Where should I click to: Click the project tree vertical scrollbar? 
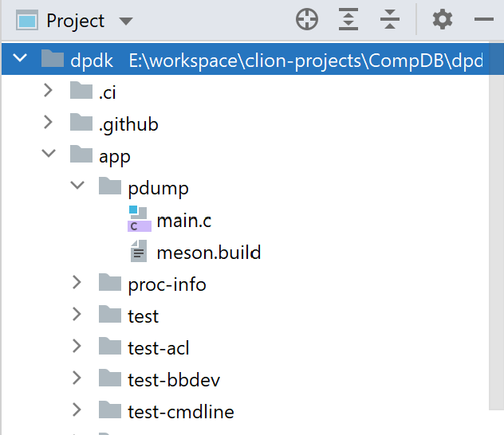point(496,226)
